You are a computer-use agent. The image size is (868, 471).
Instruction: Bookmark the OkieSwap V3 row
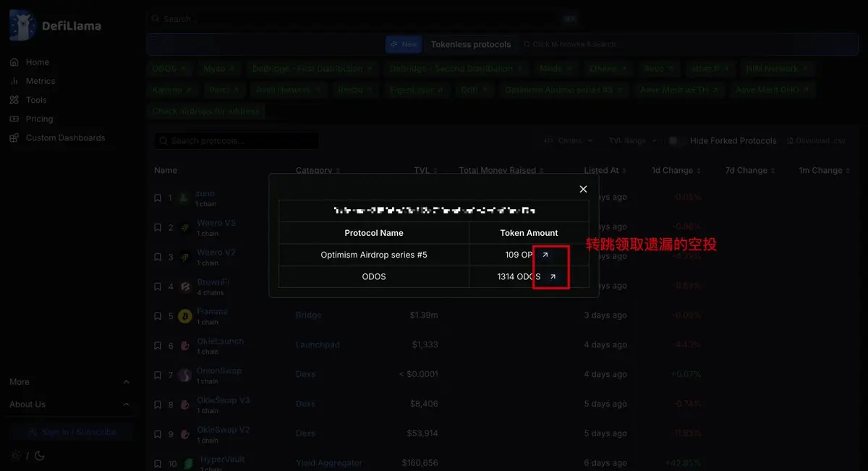click(158, 404)
